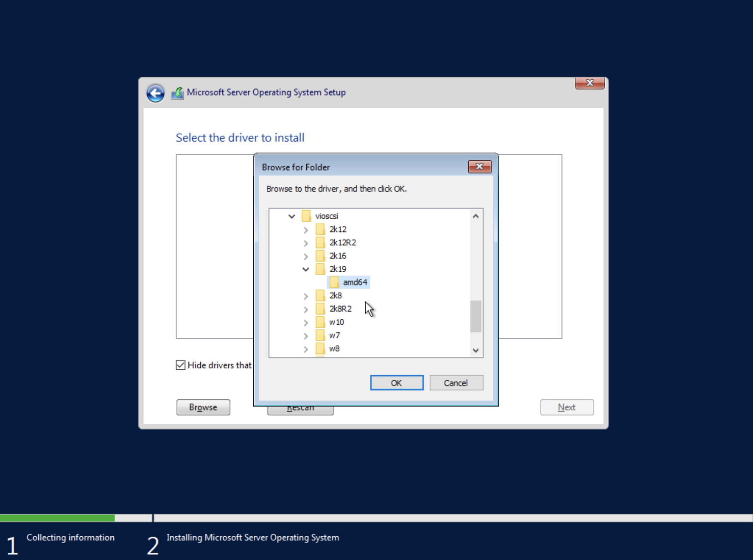Image resolution: width=753 pixels, height=560 pixels.
Task: Click the folder tree scrollbar thumb
Action: [x=476, y=317]
